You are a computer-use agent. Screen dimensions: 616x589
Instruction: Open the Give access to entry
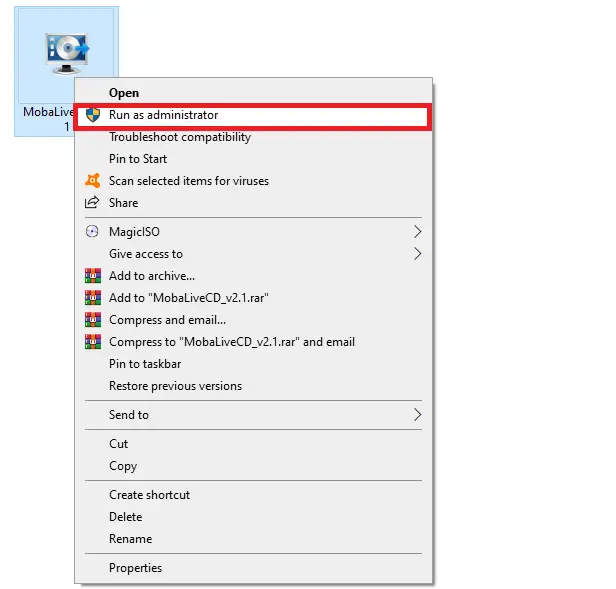253,254
